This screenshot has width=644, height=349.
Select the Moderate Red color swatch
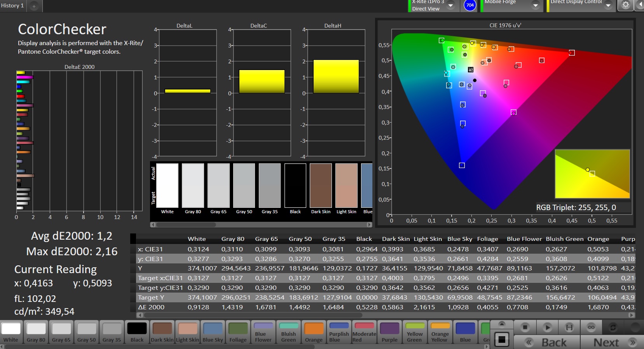point(364,332)
